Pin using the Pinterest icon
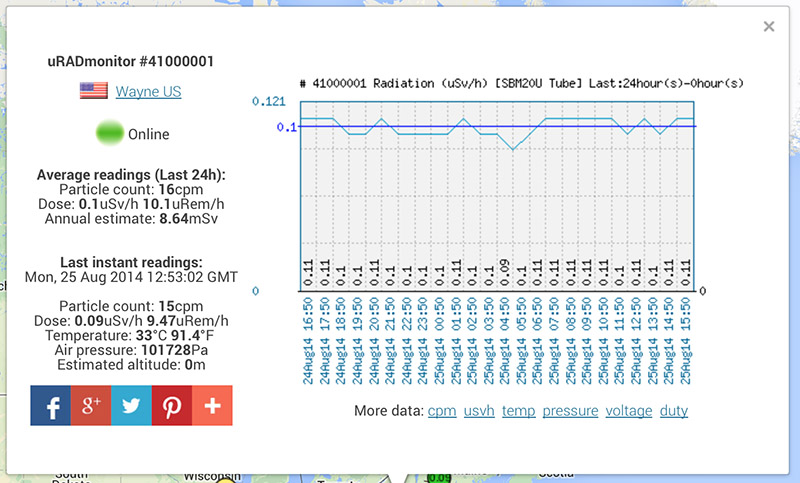800x483 pixels. (x=171, y=406)
